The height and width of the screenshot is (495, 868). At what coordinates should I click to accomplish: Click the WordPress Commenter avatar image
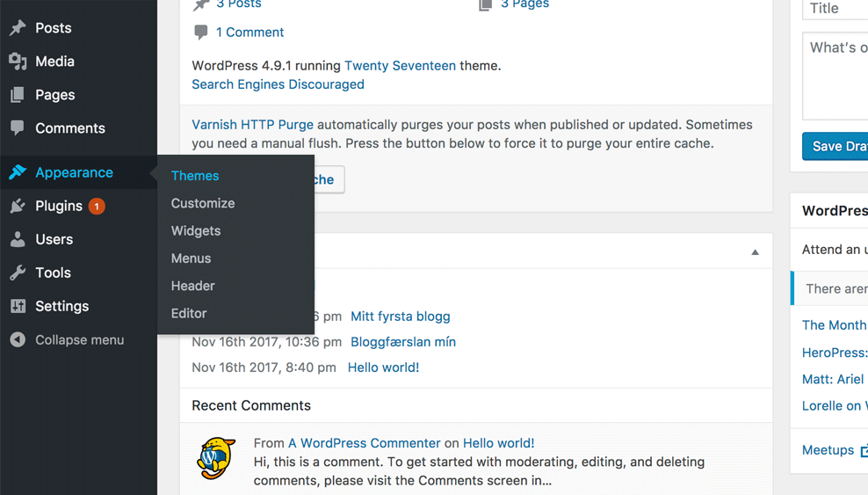(x=216, y=458)
